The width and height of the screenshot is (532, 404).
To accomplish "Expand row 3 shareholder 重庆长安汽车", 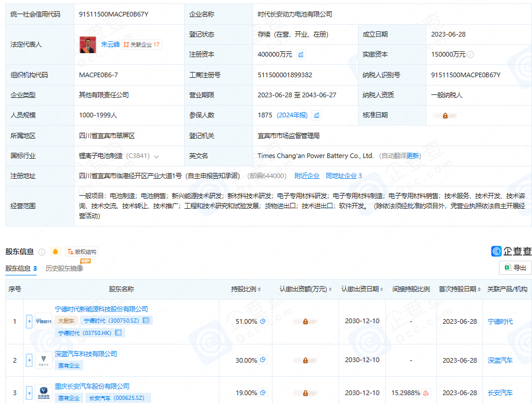I will (29, 393).
